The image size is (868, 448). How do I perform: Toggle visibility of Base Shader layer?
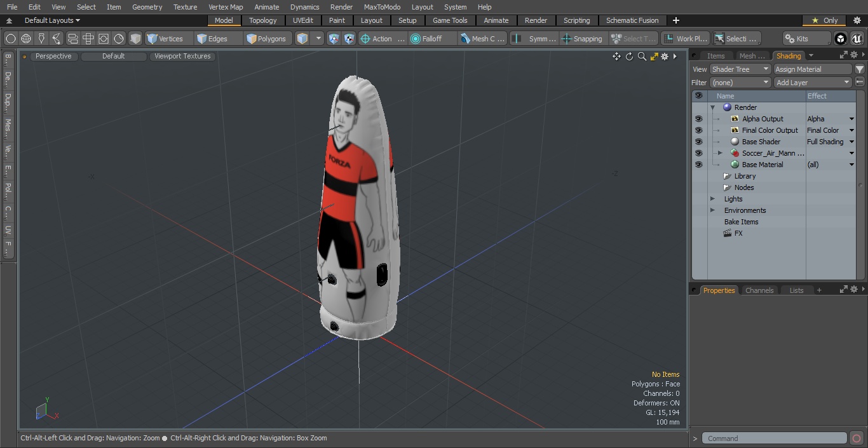click(x=699, y=142)
